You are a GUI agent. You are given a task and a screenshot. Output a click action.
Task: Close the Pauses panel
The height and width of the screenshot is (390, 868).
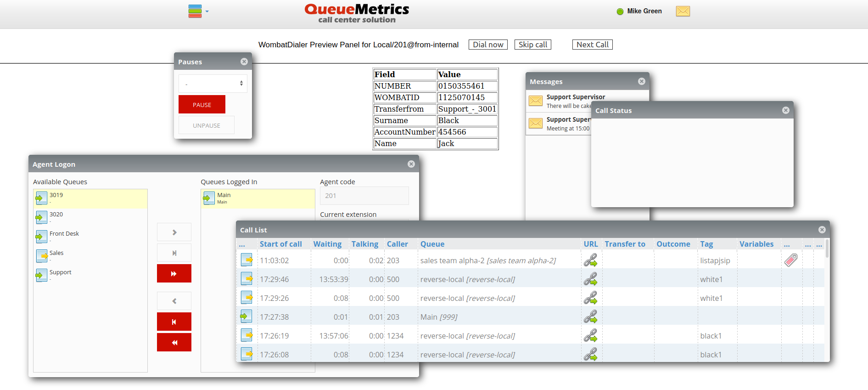(x=244, y=62)
